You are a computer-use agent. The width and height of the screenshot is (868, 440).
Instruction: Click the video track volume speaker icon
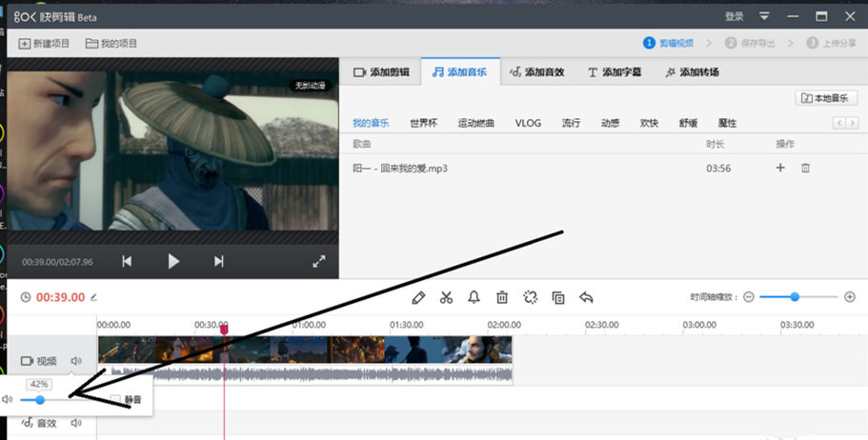(76, 361)
